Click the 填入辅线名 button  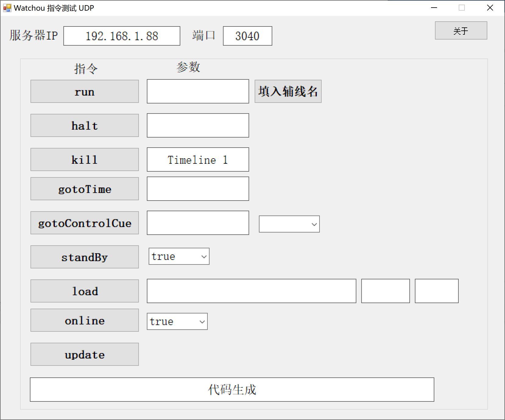tap(288, 91)
